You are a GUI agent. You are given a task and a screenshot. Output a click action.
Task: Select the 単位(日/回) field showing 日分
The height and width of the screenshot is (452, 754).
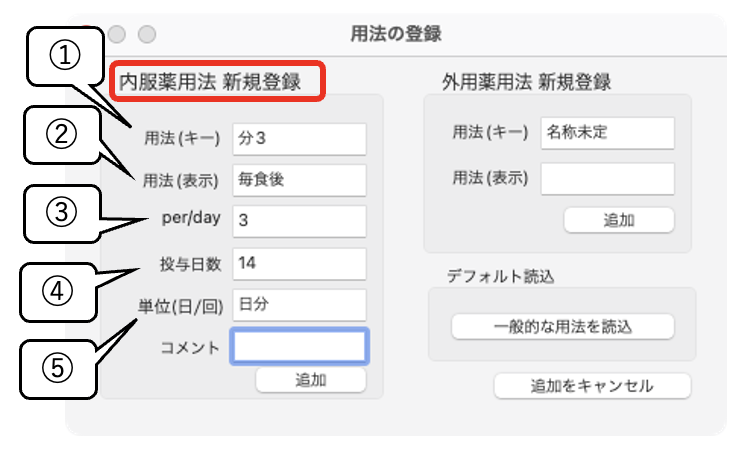click(x=298, y=304)
